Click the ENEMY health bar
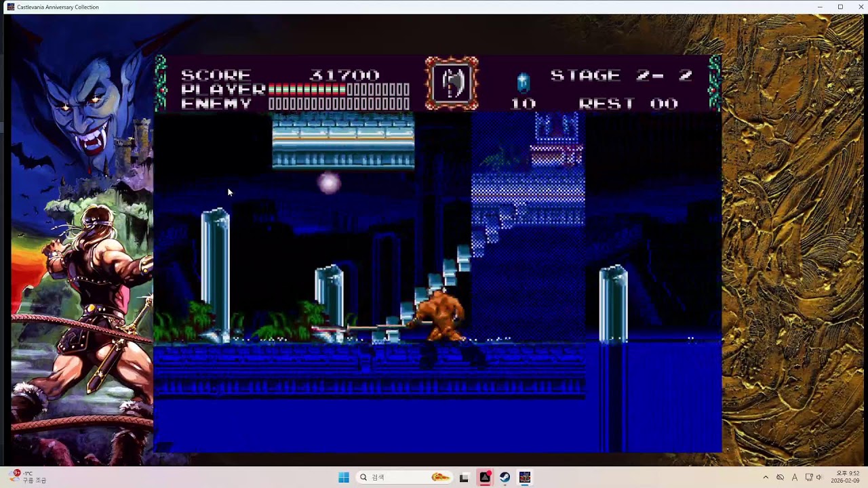 click(x=339, y=104)
